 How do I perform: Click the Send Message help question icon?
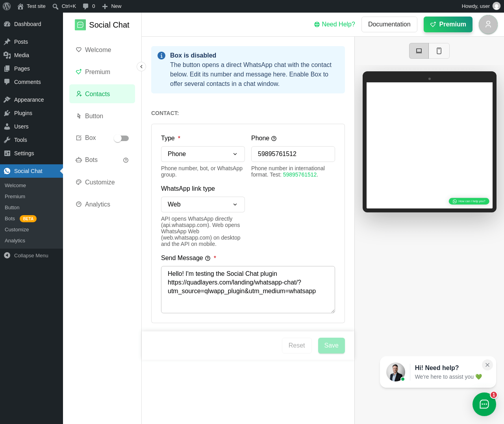click(208, 258)
